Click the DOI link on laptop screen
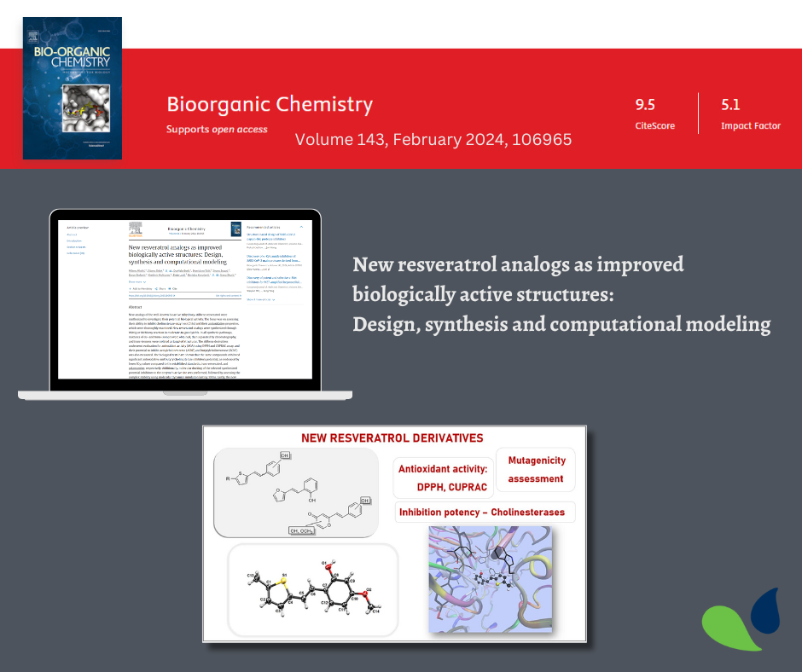The image size is (802, 672). tap(151, 296)
